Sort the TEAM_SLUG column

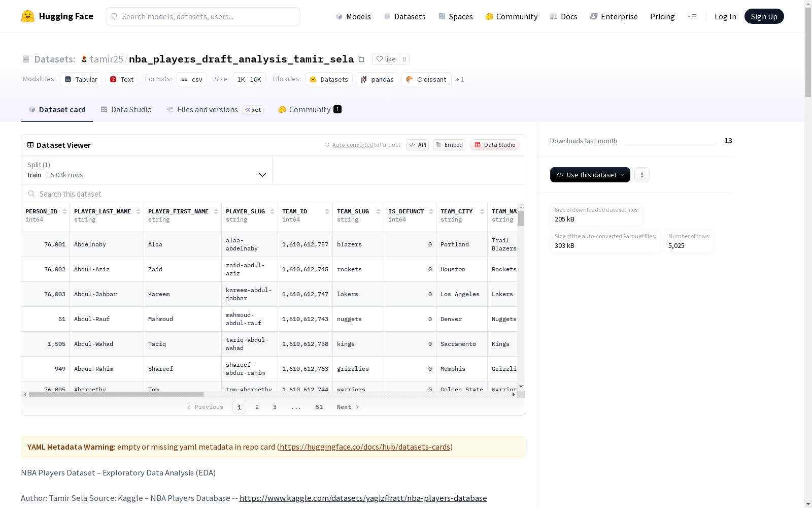[x=378, y=211]
